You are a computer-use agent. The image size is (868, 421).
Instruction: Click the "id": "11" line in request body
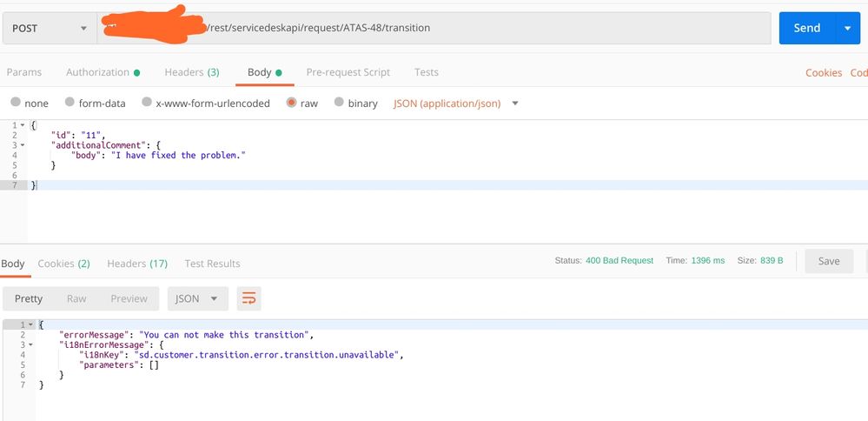click(x=77, y=135)
